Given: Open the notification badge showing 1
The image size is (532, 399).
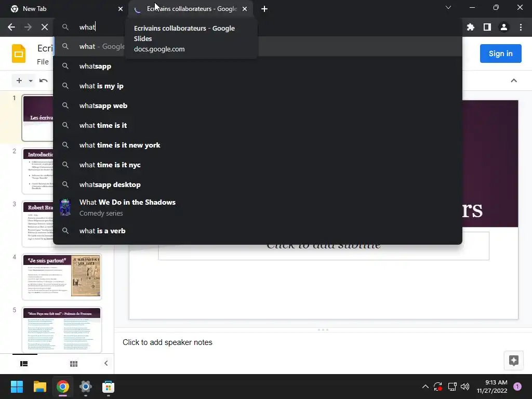Looking at the screenshot, I should (x=517, y=387).
